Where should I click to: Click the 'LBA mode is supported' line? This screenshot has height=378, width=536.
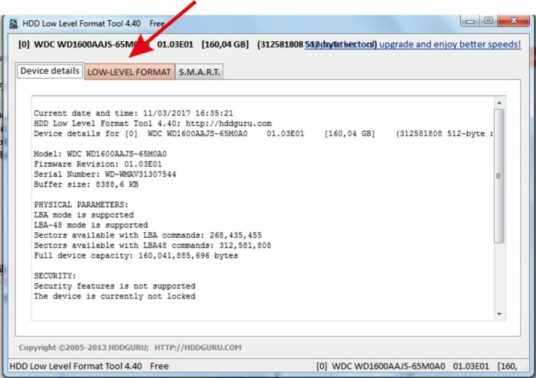[x=84, y=215]
